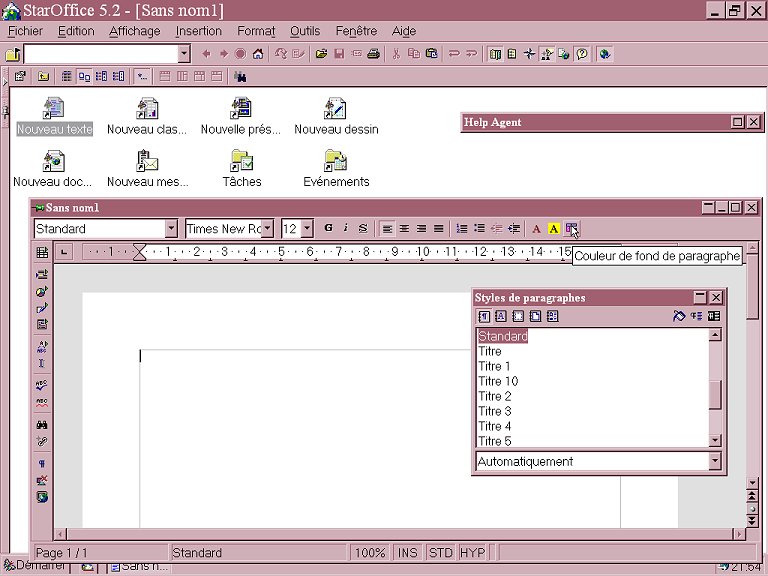Click the Insert table icon in left toolbar
The image size is (768, 576).
pos(42,252)
